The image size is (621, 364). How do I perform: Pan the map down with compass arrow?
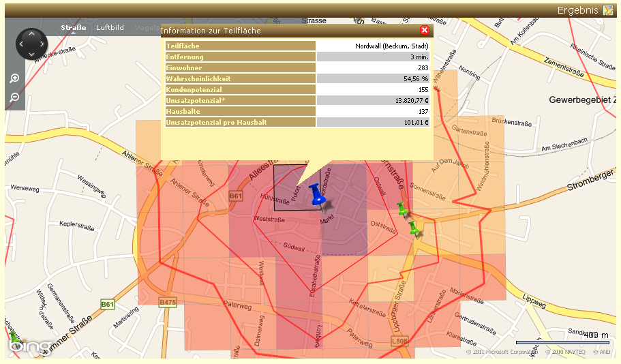(31, 55)
